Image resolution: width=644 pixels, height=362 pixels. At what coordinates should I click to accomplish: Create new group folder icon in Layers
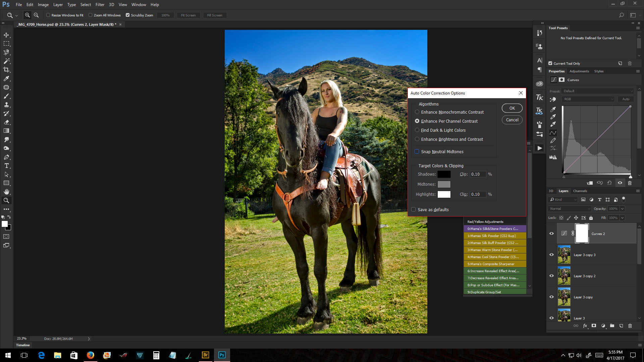(x=612, y=325)
